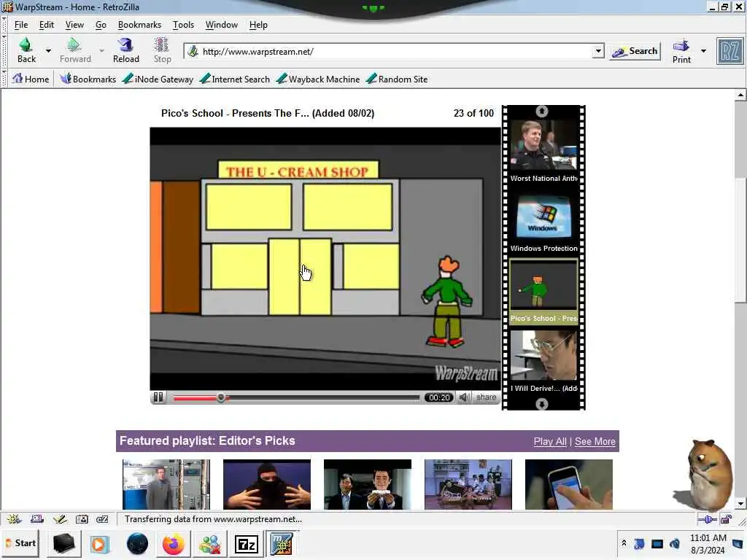Click the security padlock status icon
Screen dimensions: 747x560
pyautogui.click(x=726, y=519)
